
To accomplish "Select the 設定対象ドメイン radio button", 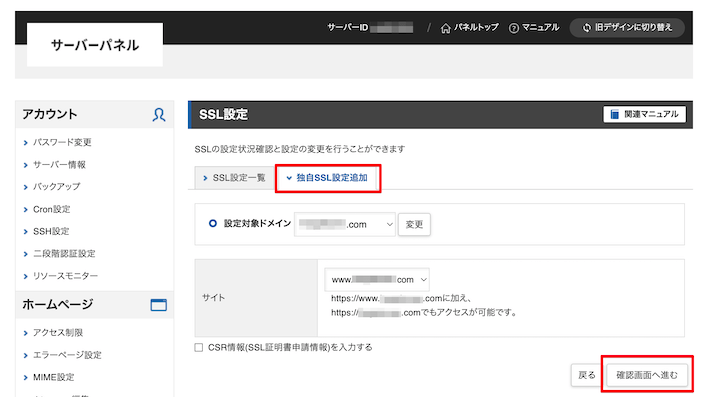I will [x=212, y=224].
